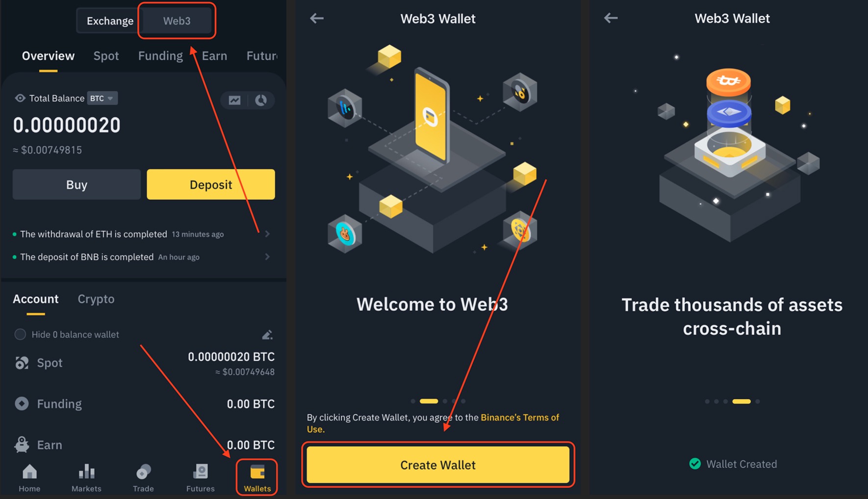
Task: Click the edit pencil icon beside wallet list
Action: point(267,335)
